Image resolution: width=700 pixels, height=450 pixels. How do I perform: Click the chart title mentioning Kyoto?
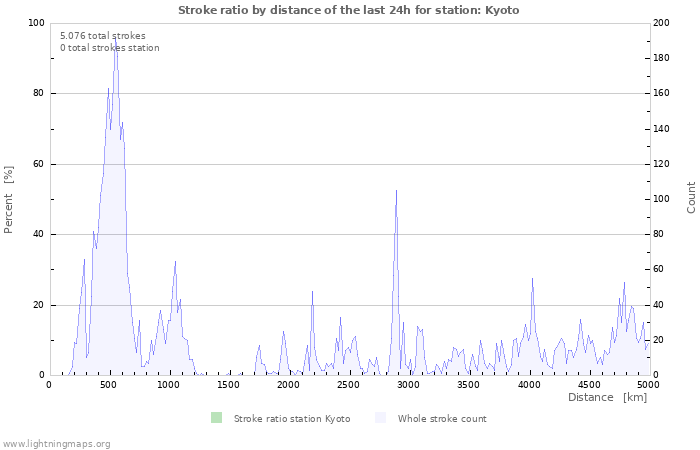[349, 10]
